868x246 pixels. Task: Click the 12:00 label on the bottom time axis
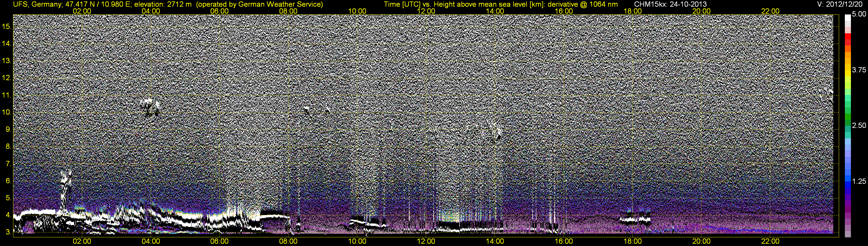tap(426, 241)
